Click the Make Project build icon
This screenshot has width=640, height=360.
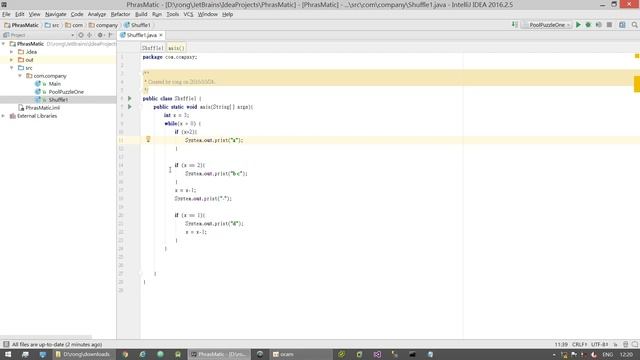515,25
